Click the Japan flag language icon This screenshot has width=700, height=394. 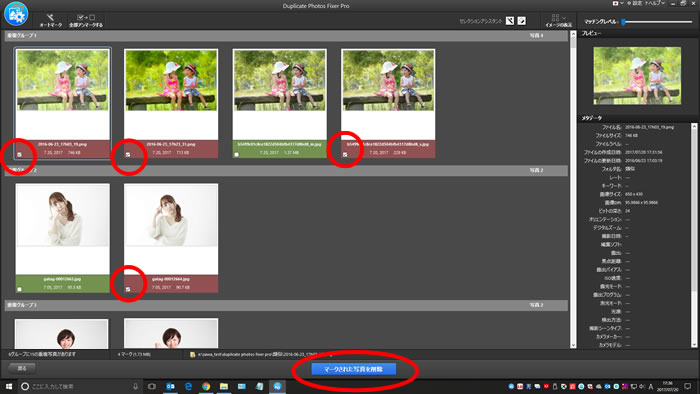616,3
